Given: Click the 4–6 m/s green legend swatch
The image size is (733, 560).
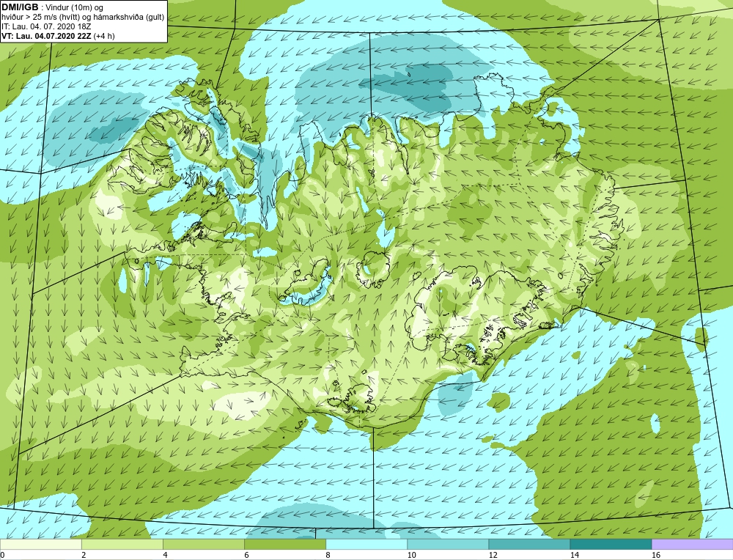Looking at the screenshot, I should click(203, 544).
